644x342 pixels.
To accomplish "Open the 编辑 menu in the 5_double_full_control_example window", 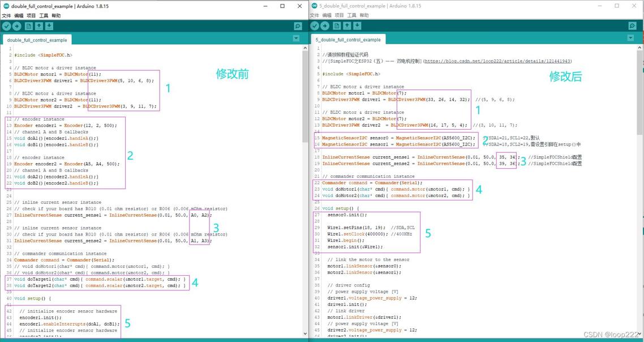I will pos(327,15).
